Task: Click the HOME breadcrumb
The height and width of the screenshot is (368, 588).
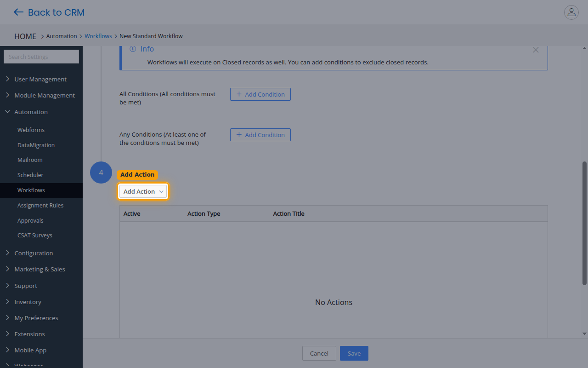Action: coord(25,36)
